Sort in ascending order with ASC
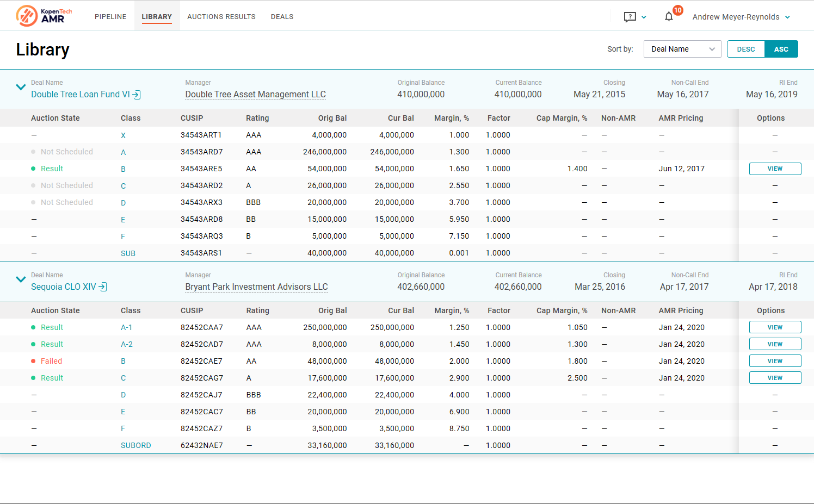 (x=781, y=49)
